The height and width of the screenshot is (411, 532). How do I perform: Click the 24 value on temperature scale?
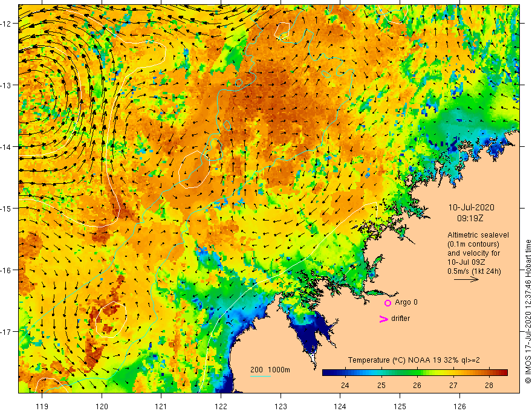pyautogui.click(x=345, y=385)
